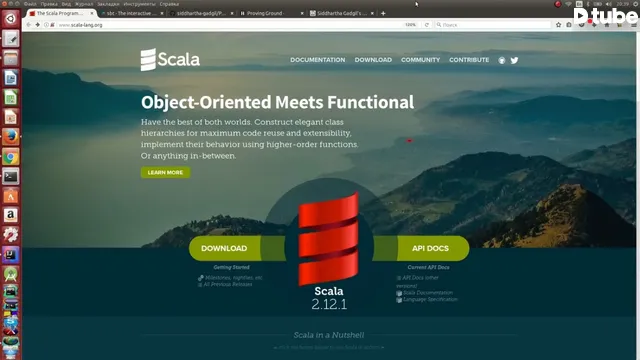Viewport: 640px width, 360px height.
Task: Open the Закладки menu
Action: pos(108,4)
